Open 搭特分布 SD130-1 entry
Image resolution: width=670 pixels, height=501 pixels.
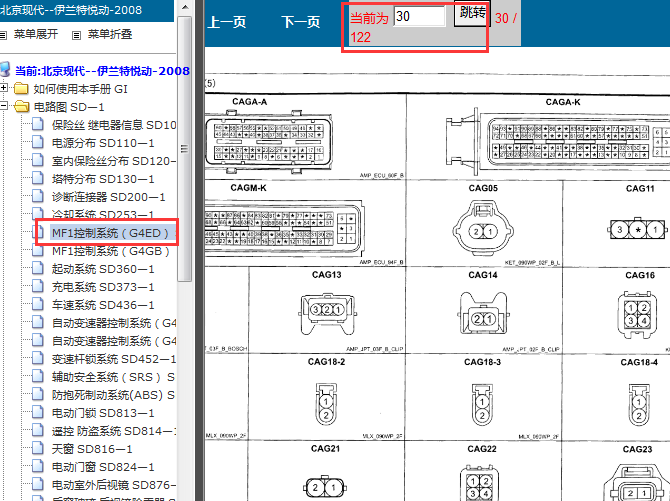coord(103,179)
